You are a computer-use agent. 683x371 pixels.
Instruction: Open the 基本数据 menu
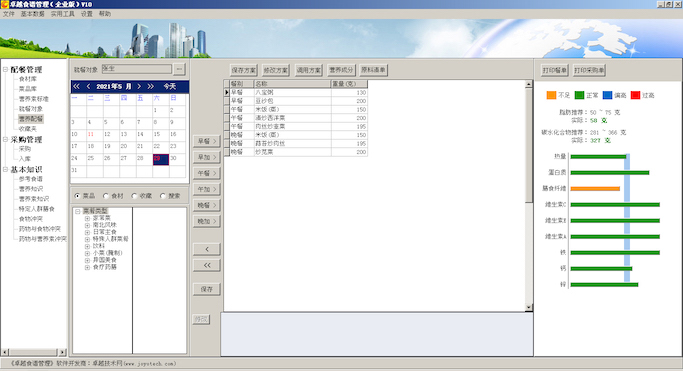tap(33, 14)
